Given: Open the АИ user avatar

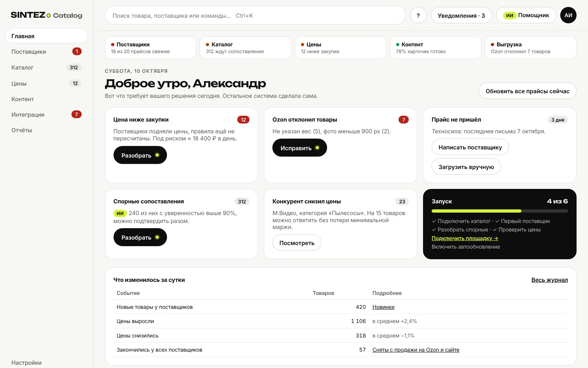Looking at the screenshot, I should 568,15.
